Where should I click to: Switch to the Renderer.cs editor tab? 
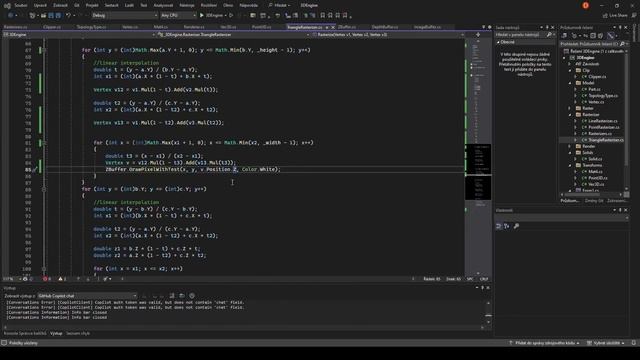coord(193,27)
